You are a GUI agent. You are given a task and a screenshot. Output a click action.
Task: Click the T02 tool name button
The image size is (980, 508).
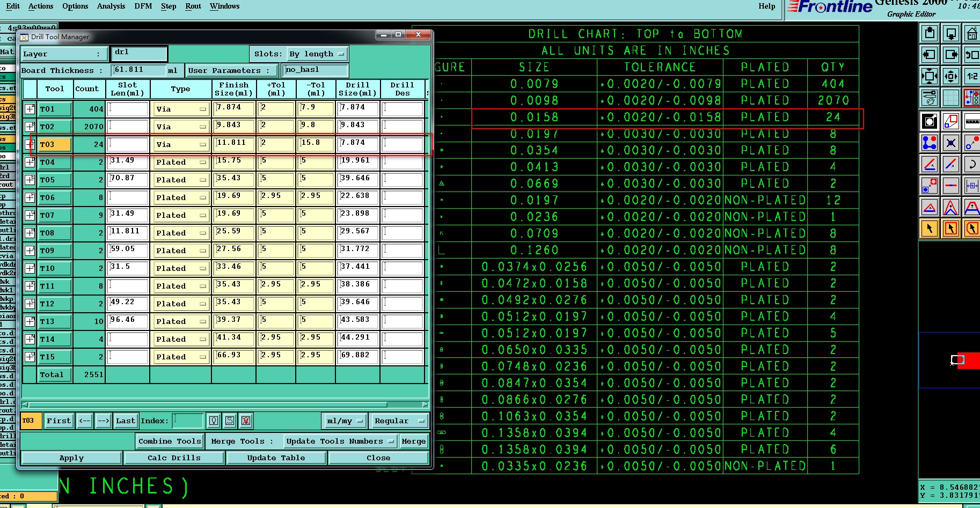point(55,127)
